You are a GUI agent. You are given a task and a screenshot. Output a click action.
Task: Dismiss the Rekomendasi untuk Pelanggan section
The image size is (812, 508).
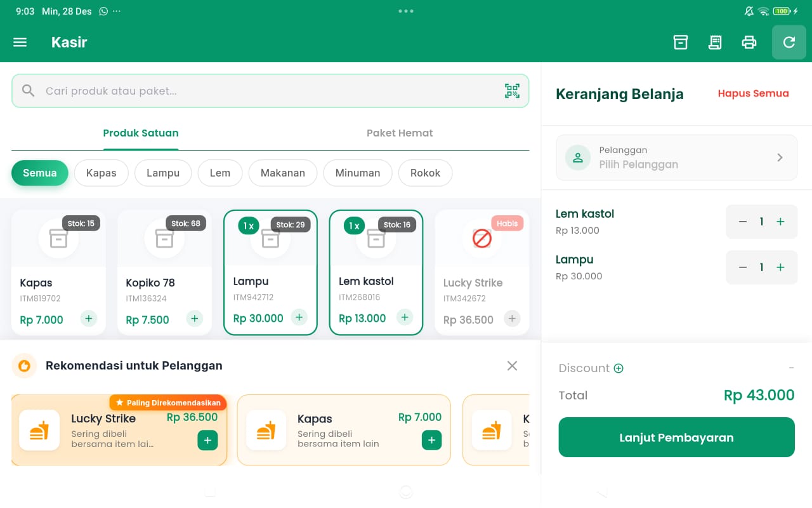(x=512, y=366)
